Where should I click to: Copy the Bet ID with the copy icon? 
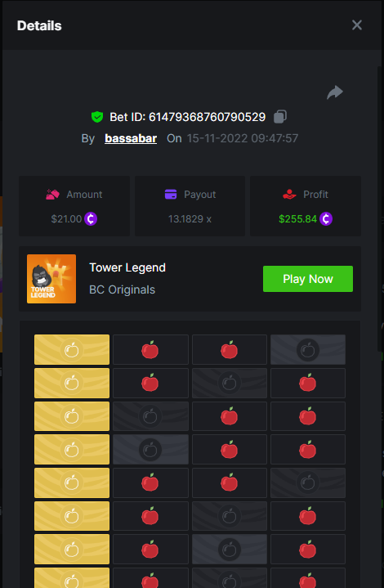click(280, 117)
